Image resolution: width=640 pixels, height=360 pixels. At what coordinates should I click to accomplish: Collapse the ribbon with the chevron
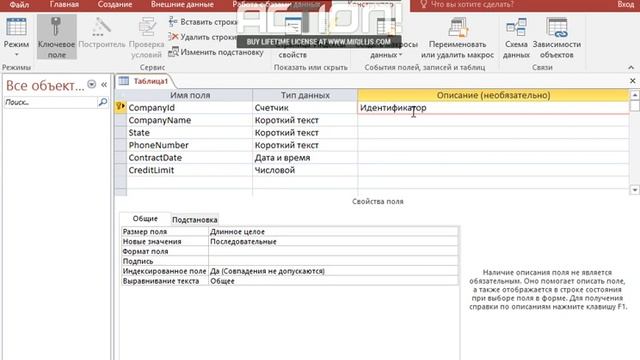point(631,67)
